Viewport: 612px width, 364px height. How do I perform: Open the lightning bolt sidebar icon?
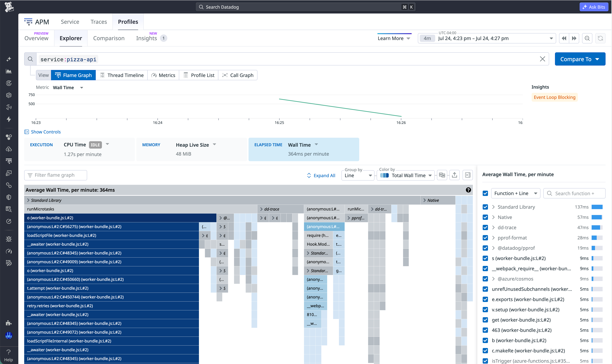pyautogui.click(x=9, y=119)
